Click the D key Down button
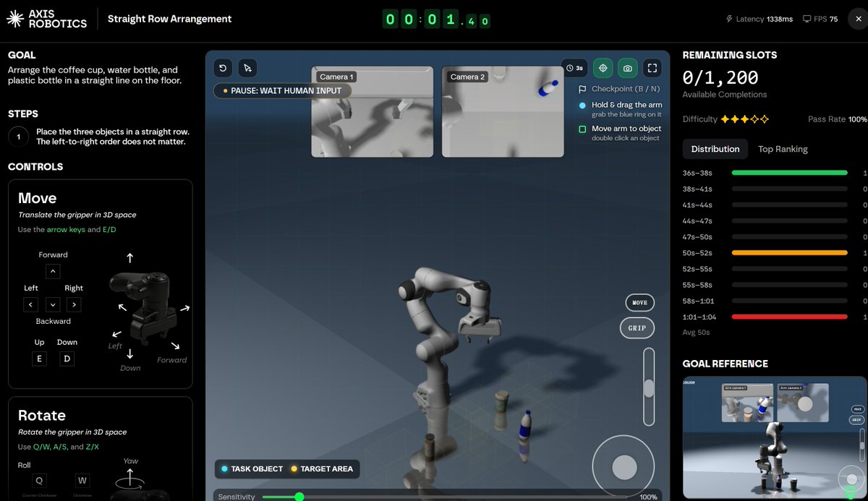The height and width of the screenshot is (501, 868). tap(67, 359)
